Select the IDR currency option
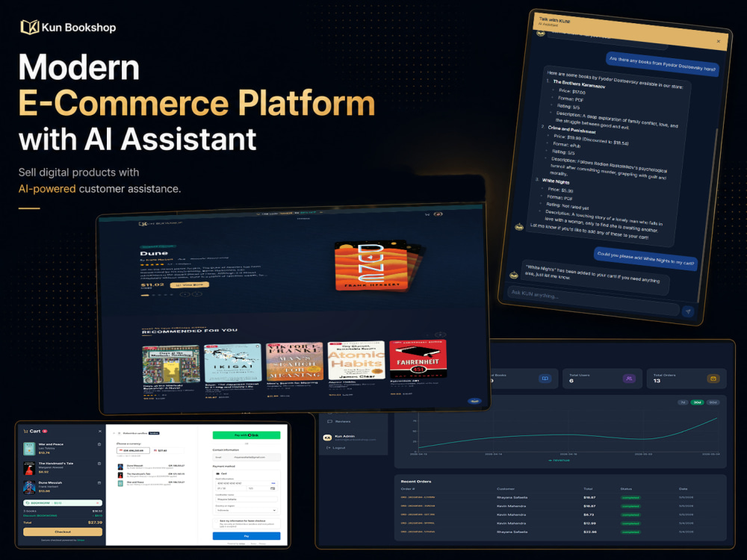Image resolution: width=747 pixels, height=560 pixels. tap(134, 450)
